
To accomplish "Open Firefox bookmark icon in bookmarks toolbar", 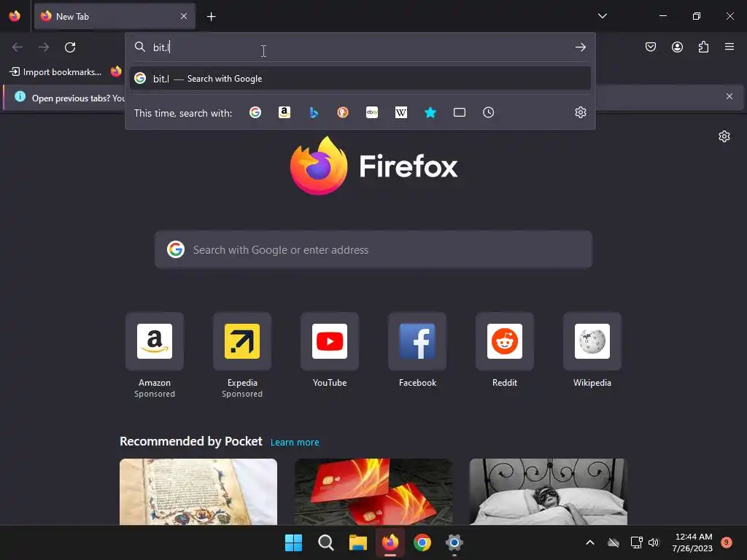I will click(x=116, y=72).
